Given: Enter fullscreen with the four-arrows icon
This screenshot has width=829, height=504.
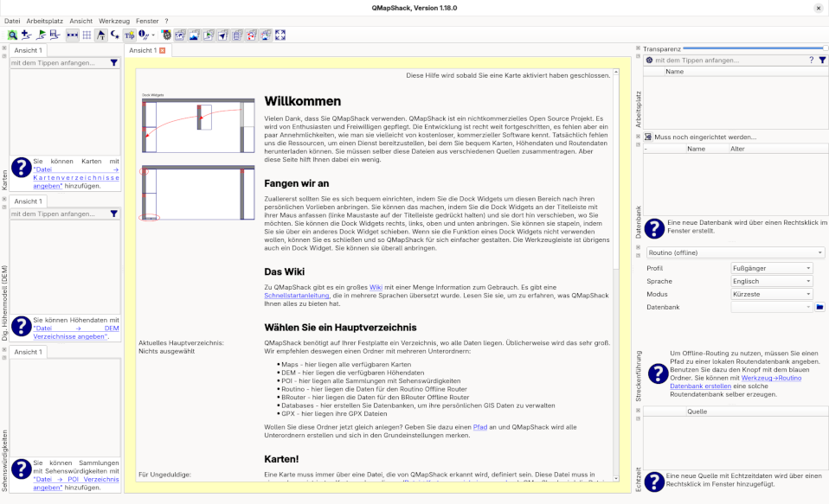Looking at the screenshot, I should click(280, 35).
